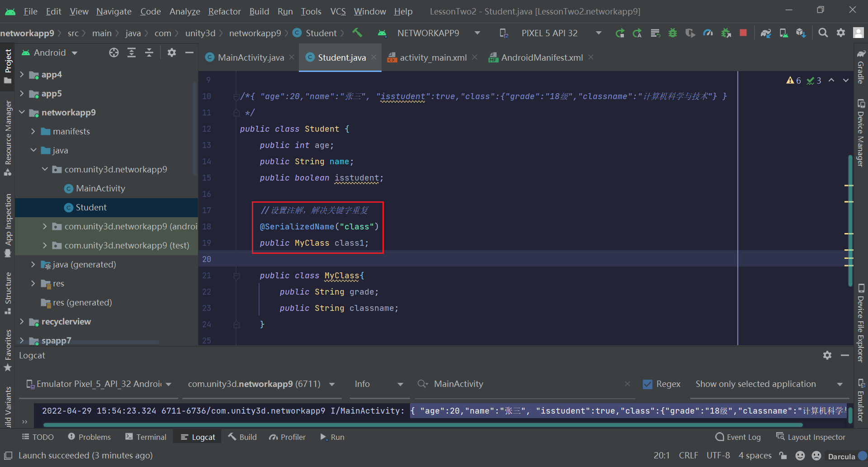Open the Problems tool window
Viewport: 868px width, 467px height.
[x=89, y=437]
